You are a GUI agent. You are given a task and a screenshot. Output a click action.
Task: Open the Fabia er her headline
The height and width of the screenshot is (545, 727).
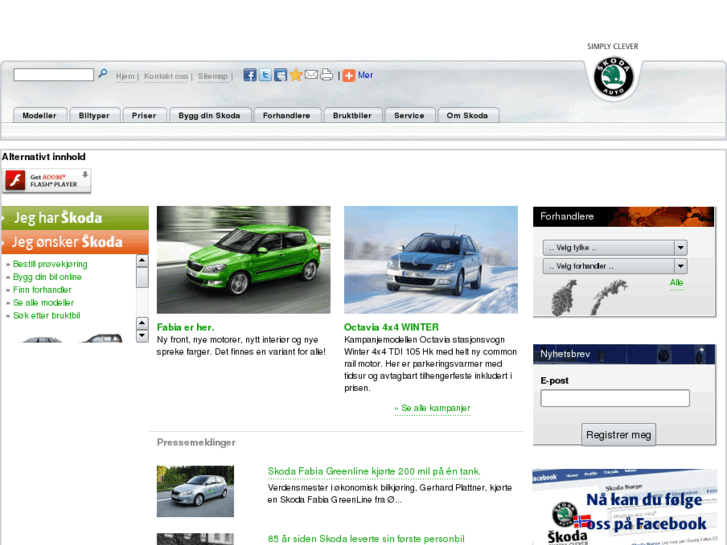(x=185, y=327)
